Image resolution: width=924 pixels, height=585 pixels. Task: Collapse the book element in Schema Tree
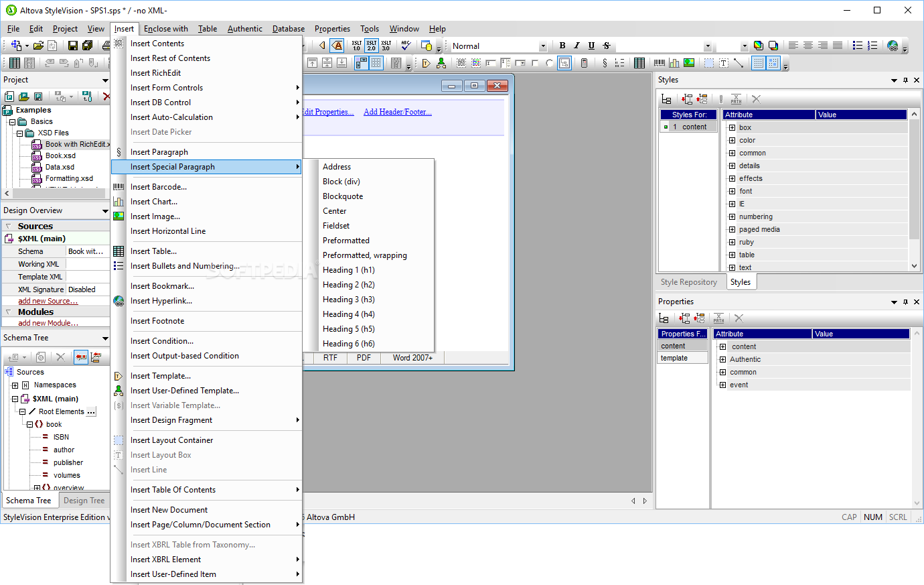click(x=29, y=424)
